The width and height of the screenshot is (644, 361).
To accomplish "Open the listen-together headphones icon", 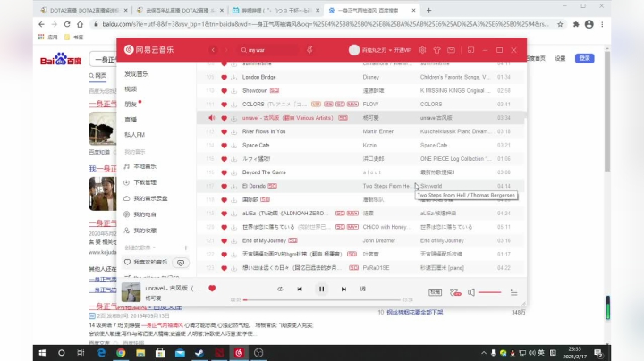I will (455, 292).
